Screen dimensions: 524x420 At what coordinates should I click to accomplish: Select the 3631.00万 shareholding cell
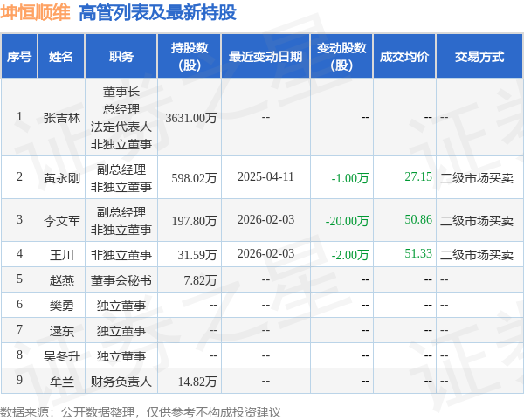pyautogui.click(x=191, y=118)
